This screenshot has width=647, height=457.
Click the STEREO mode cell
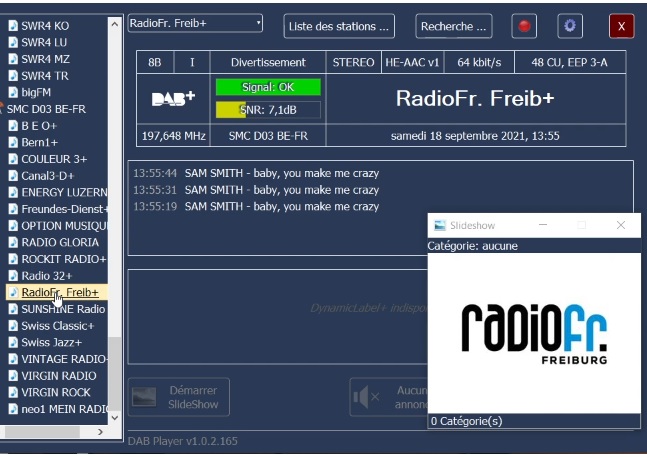coord(353,62)
